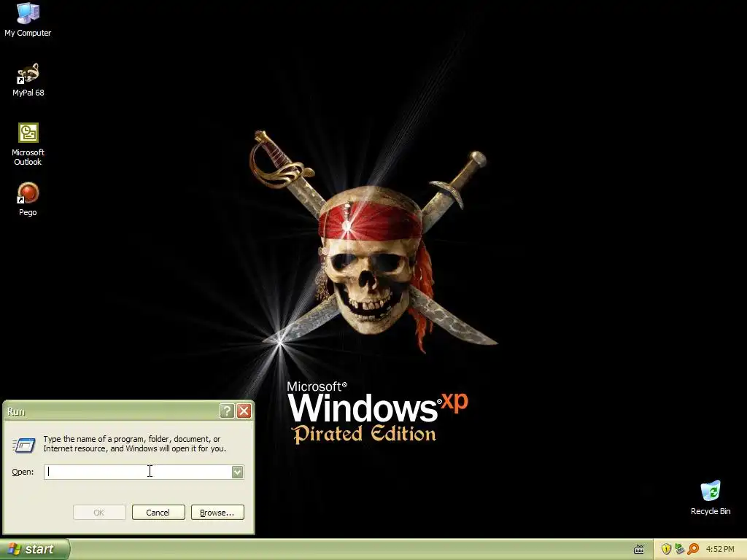Click the yellow security shield tray icon
Screen dimensions: 747x560
(x=666, y=549)
